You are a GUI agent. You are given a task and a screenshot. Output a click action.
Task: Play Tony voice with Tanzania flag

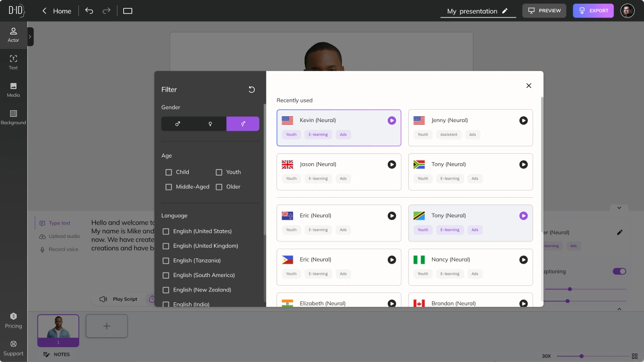(523, 216)
